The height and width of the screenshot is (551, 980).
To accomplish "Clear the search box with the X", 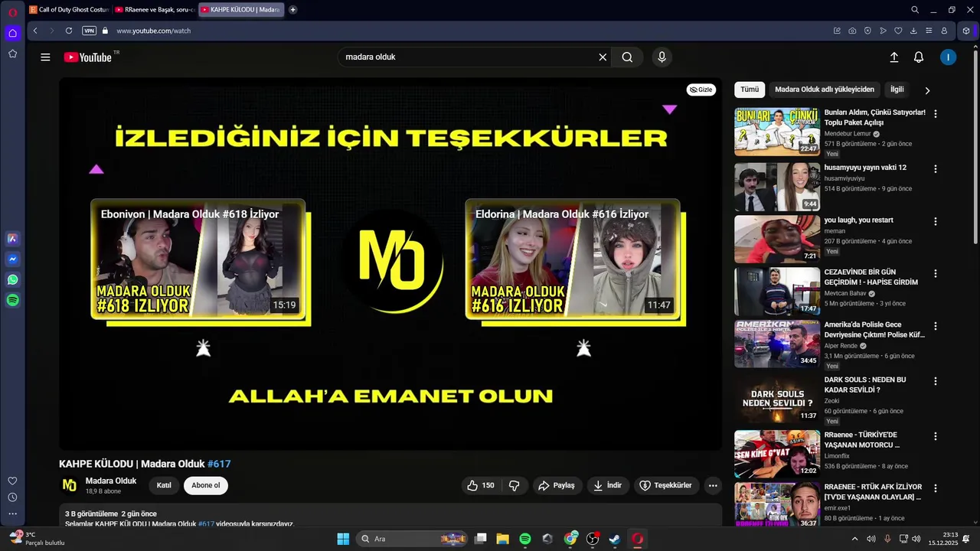I will pyautogui.click(x=603, y=57).
